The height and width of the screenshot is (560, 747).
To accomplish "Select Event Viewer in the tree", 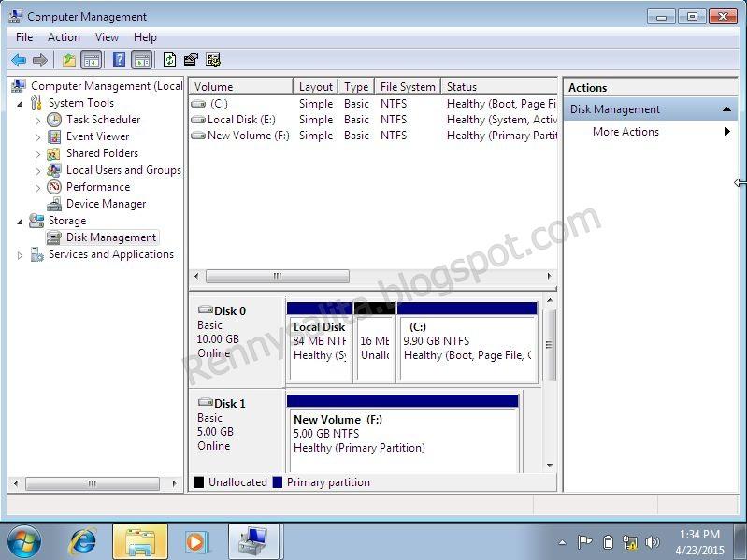I will (x=97, y=136).
